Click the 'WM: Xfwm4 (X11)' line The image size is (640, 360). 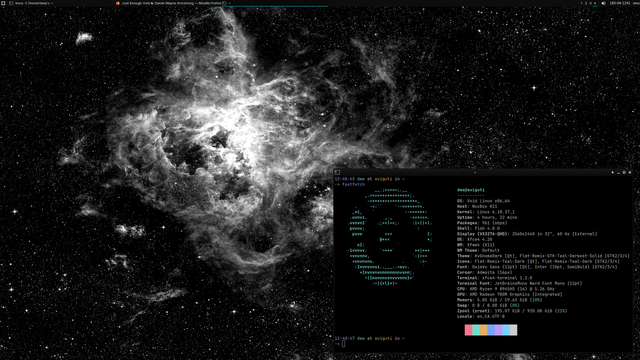tap(476, 245)
